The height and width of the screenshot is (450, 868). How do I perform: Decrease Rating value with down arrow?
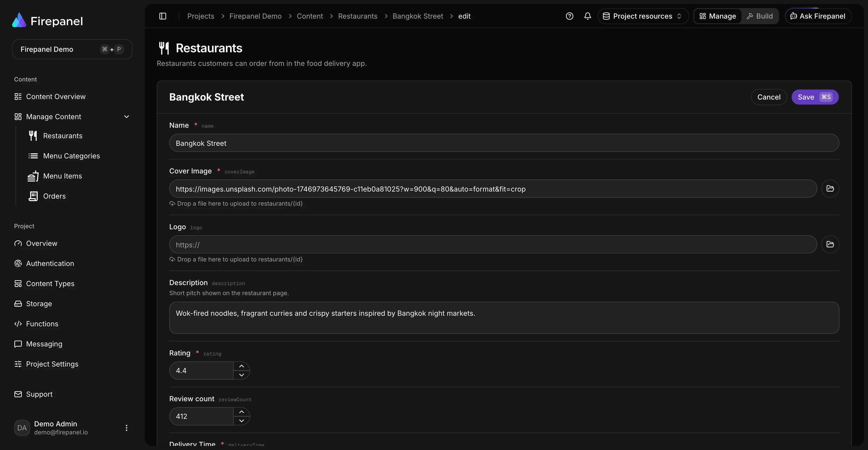pos(242,375)
